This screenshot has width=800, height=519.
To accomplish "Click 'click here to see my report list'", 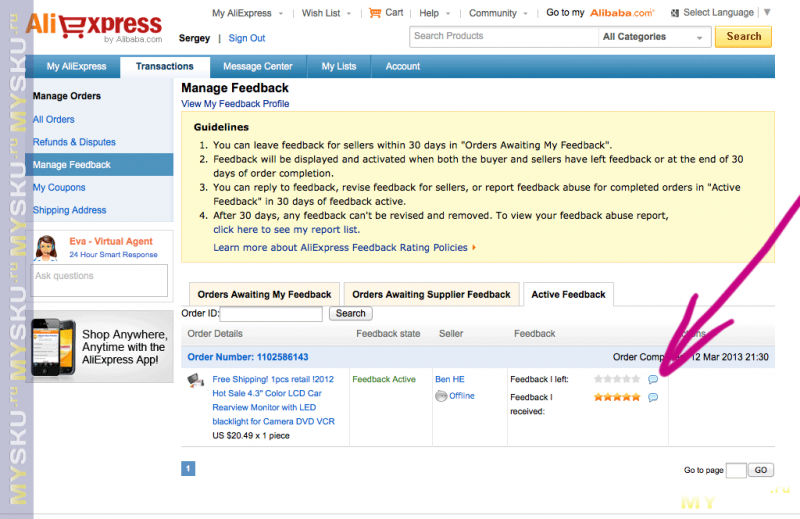I will coord(287,230).
